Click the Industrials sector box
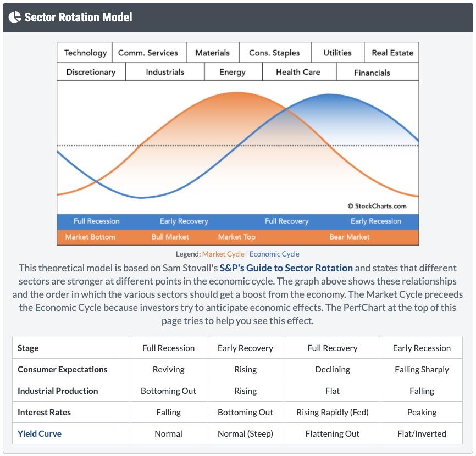 [165, 72]
